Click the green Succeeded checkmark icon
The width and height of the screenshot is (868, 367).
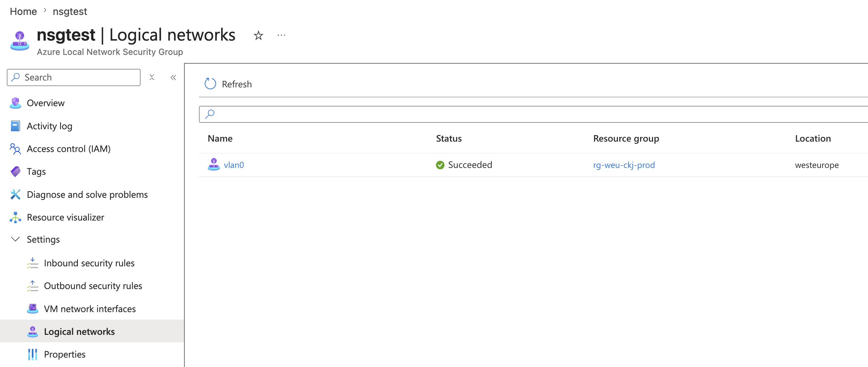pos(440,165)
